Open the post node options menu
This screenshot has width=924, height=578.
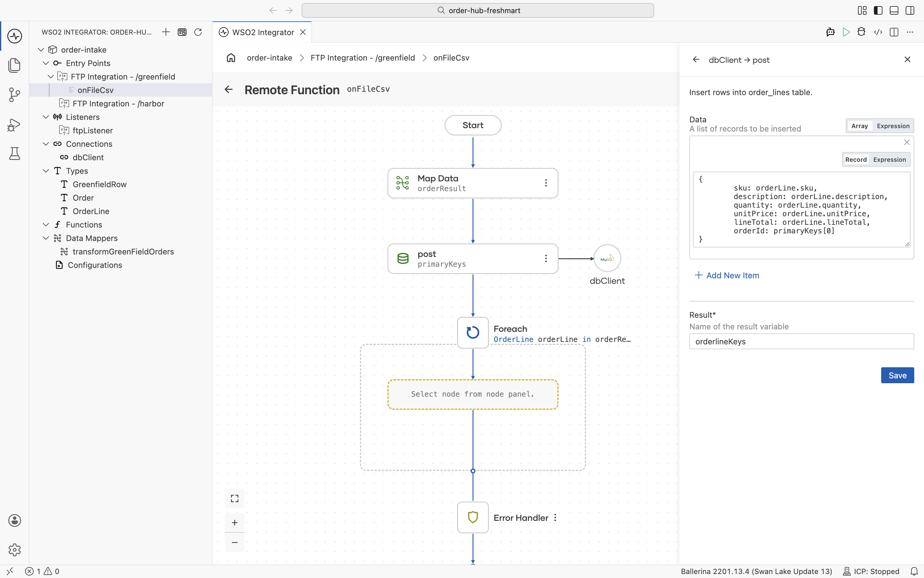pos(546,259)
